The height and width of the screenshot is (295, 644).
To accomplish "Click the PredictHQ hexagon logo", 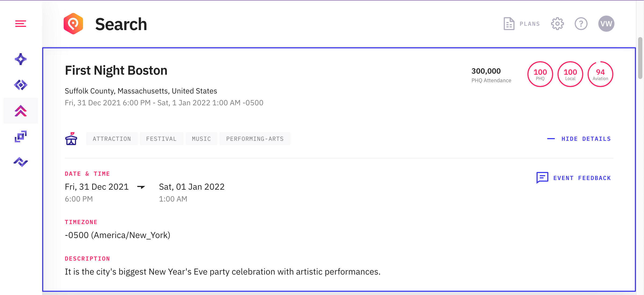I will pos(73,24).
